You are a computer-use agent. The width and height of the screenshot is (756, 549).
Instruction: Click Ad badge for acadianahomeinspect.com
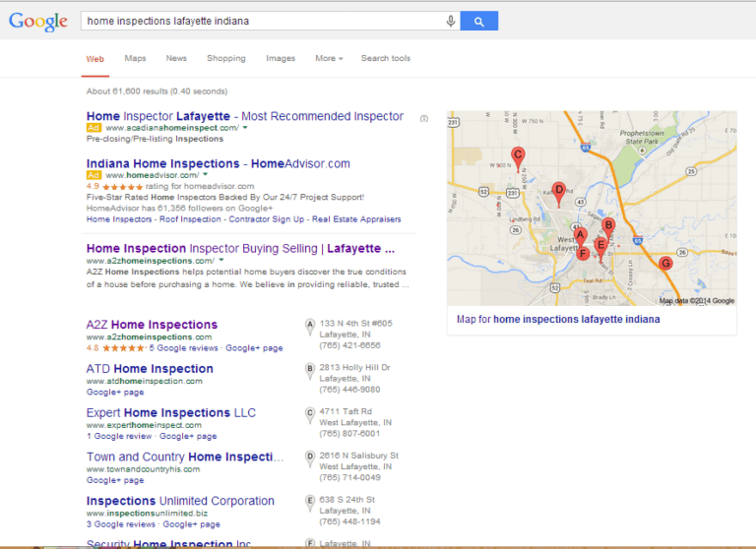coord(94,128)
